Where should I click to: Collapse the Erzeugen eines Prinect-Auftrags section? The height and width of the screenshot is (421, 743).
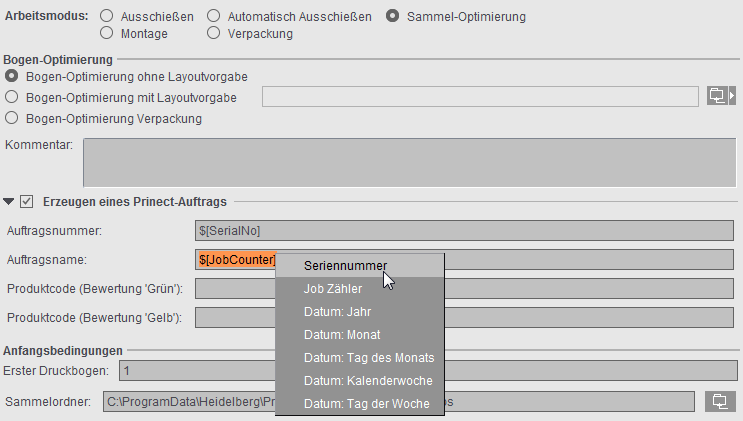point(9,201)
